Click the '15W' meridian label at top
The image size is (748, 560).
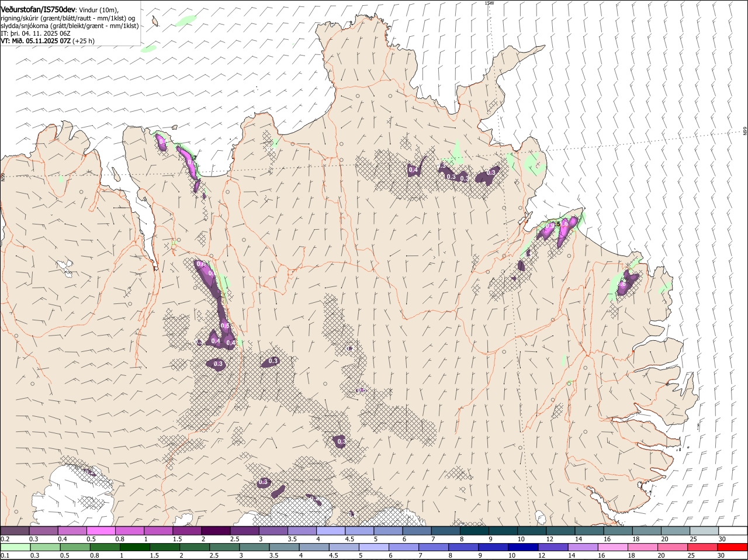489,3
